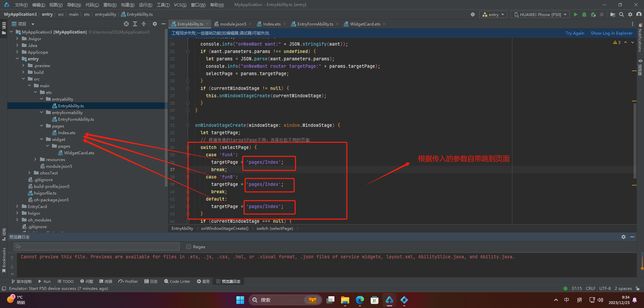The height and width of the screenshot is (308, 644).
Task: Open IDE settings gear in main toolbar
Action: [630, 14]
